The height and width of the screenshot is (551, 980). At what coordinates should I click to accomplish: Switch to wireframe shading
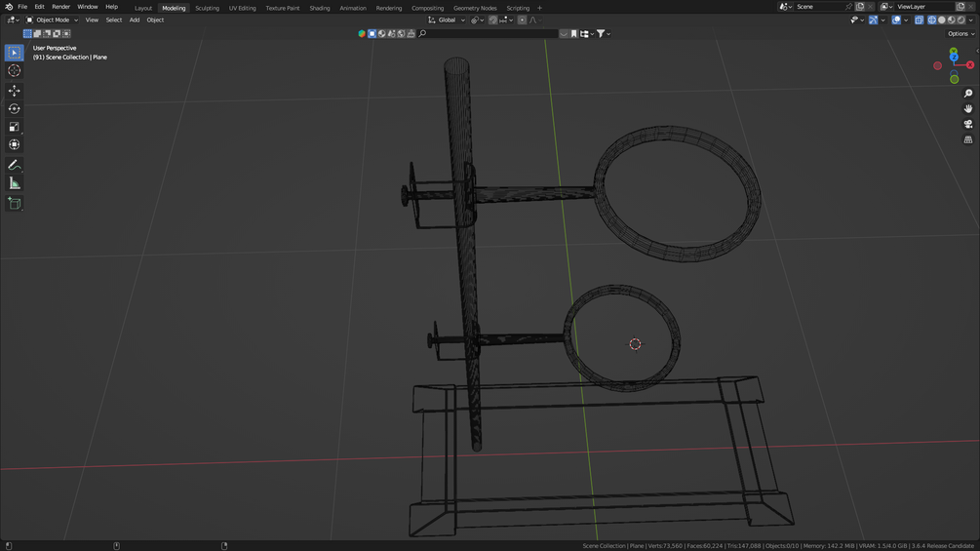tap(932, 20)
